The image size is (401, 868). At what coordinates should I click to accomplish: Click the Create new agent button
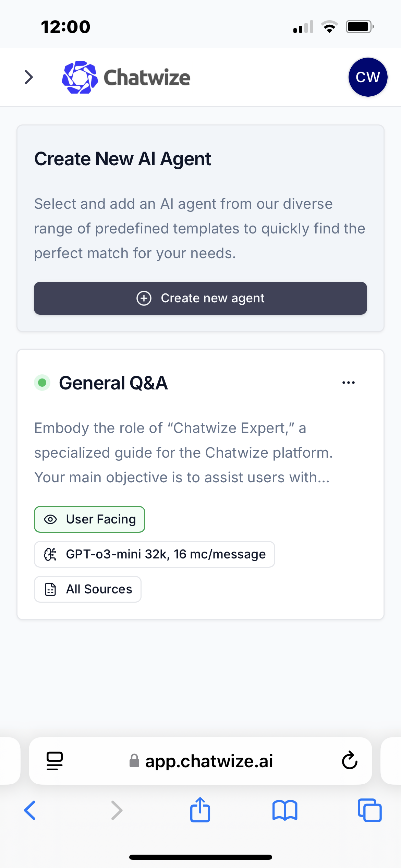200,298
